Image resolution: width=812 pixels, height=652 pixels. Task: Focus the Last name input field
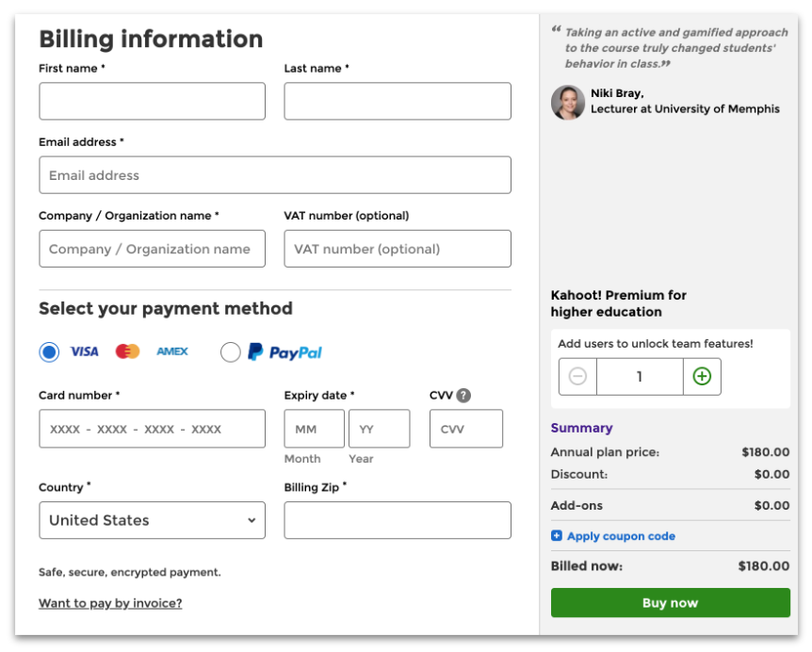point(398,101)
